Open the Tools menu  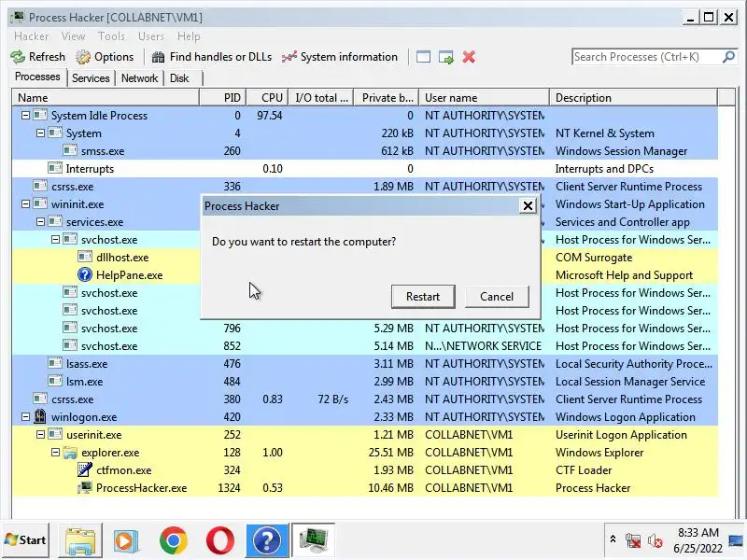(x=111, y=36)
